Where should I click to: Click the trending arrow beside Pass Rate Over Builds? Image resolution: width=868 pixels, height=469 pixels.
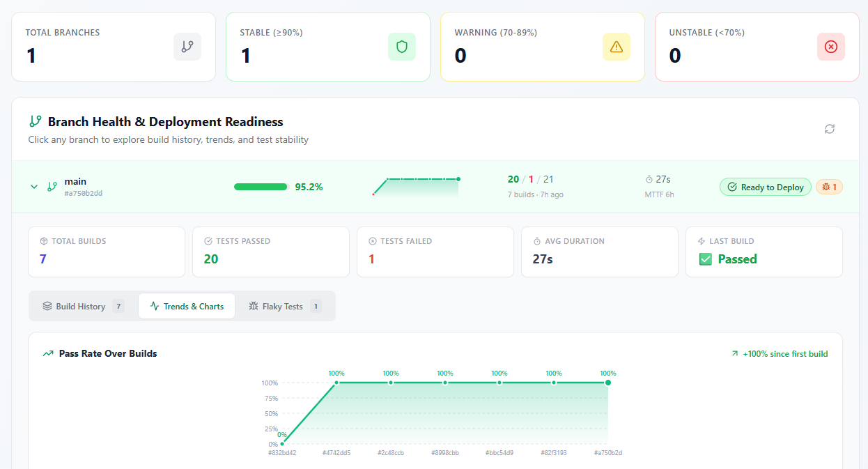tap(47, 353)
